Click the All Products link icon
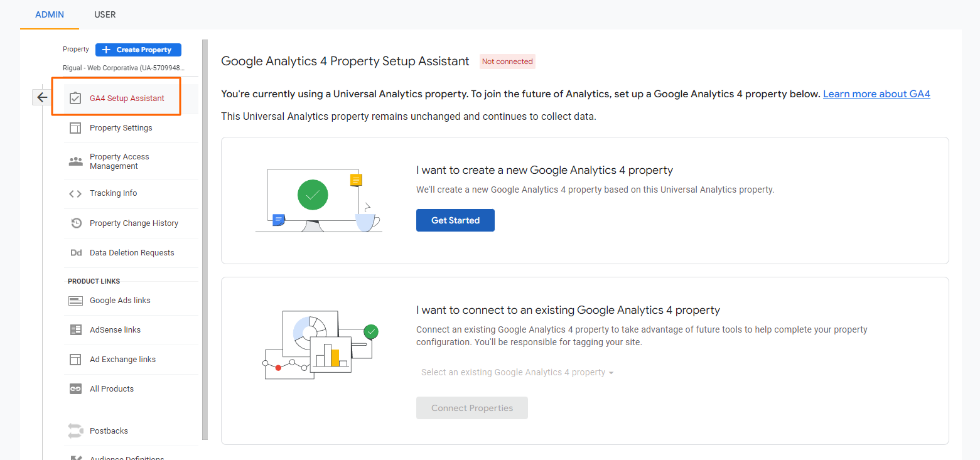 click(x=75, y=388)
